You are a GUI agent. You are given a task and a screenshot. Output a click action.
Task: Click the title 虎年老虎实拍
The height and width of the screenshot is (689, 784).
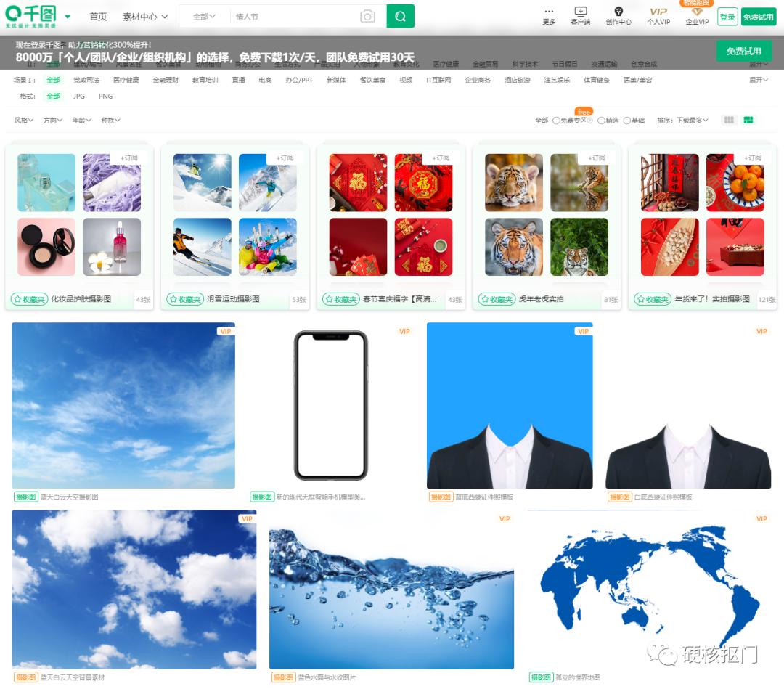(x=541, y=299)
